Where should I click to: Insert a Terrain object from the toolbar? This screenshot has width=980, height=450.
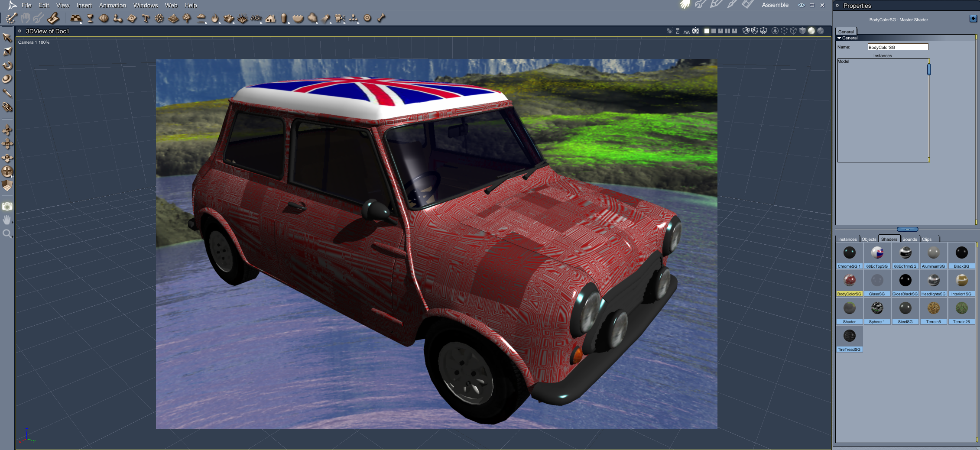pos(173,18)
